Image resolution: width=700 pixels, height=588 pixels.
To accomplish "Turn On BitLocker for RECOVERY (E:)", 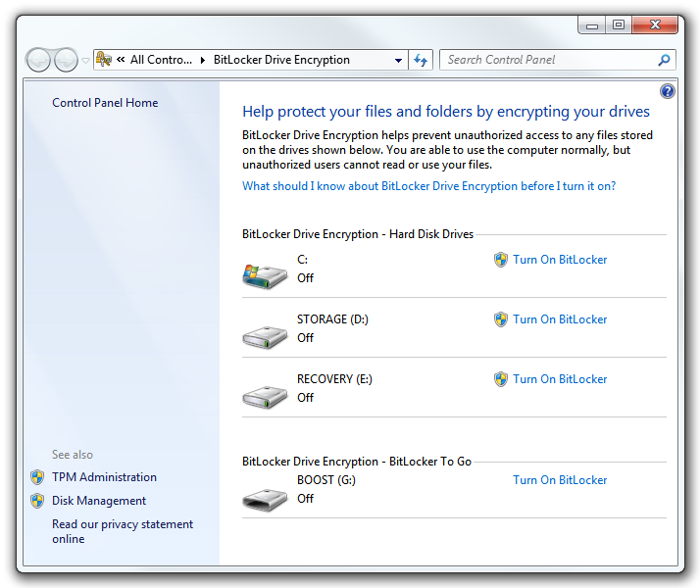I will click(x=560, y=379).
